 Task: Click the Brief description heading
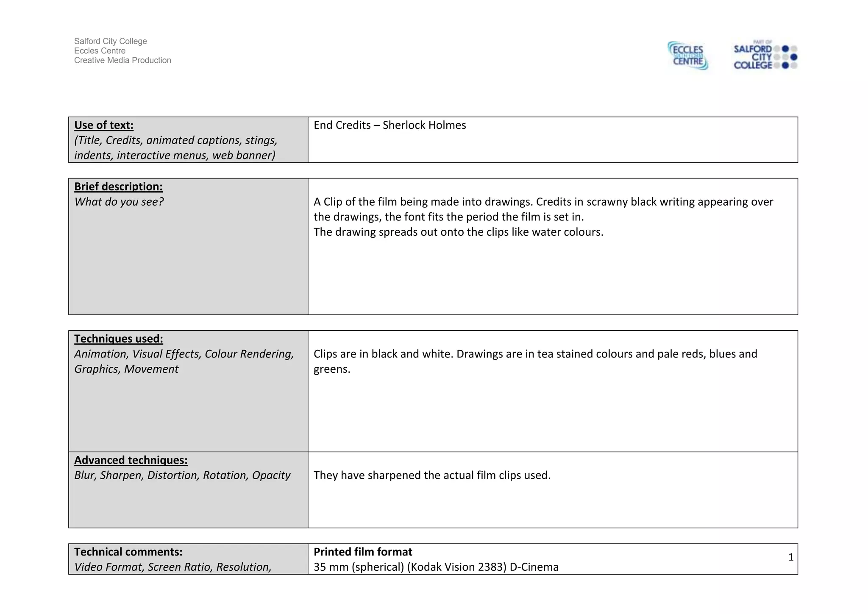pyautogui.click(x=118, y=187)
